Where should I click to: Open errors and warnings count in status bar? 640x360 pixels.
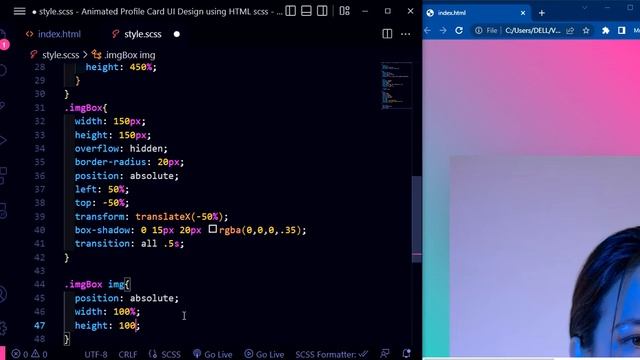point(29,354)
